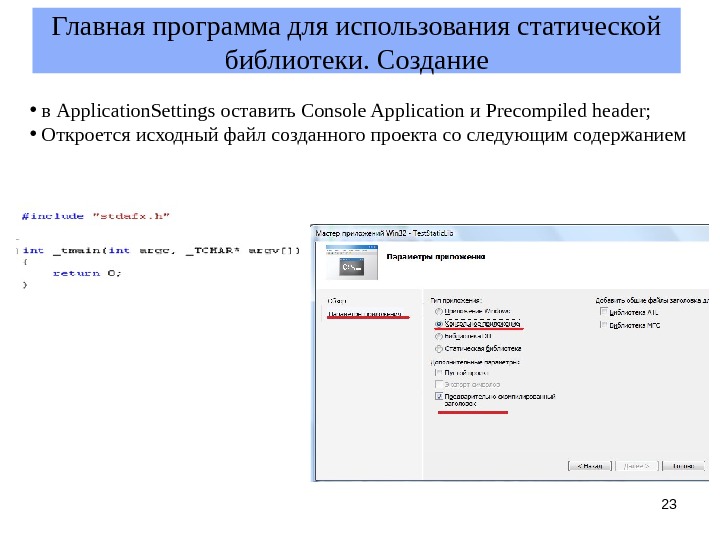Check the 'Библиотека MFC' option
This screenshot has height=540, width=720.
click(x=604, y=325)
